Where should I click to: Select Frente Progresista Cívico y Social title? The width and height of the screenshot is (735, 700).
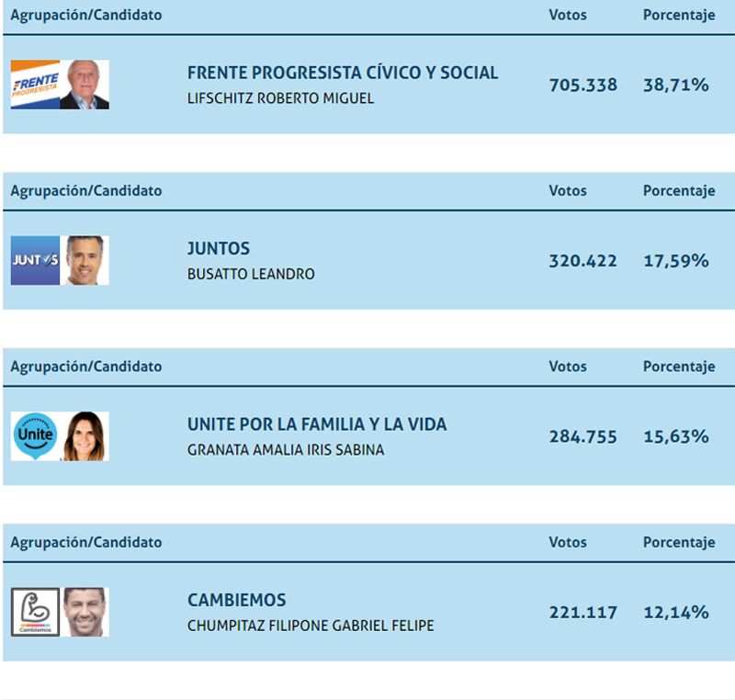[343, 73]
